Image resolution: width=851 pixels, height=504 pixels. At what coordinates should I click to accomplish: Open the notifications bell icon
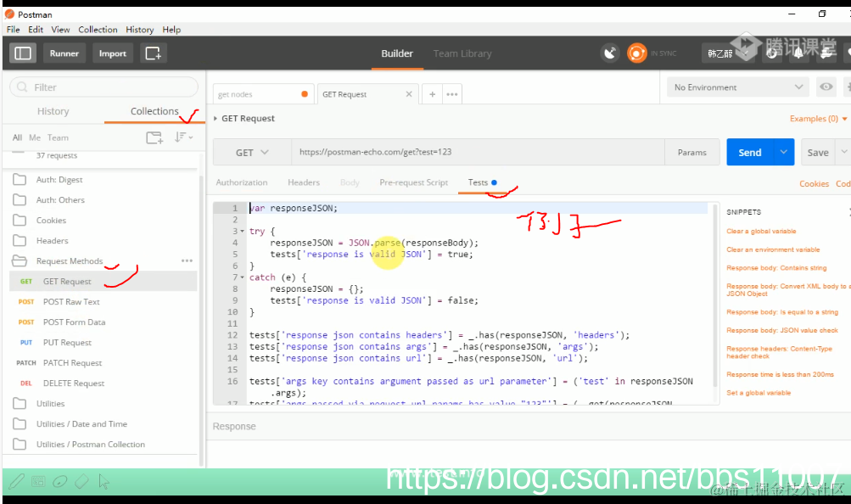click(x=798, y=53)
